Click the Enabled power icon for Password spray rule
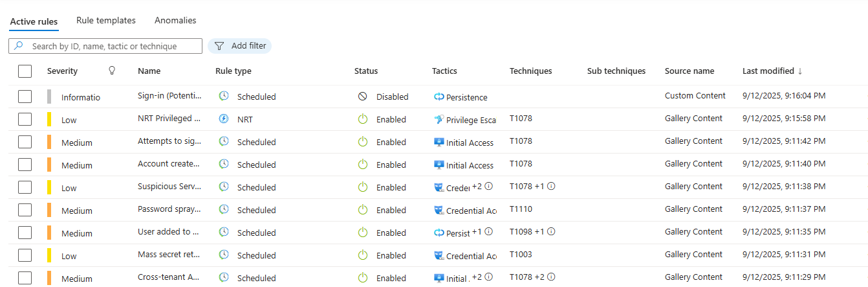The width and height of the screenshot is (868, 287). coord(363,210)
